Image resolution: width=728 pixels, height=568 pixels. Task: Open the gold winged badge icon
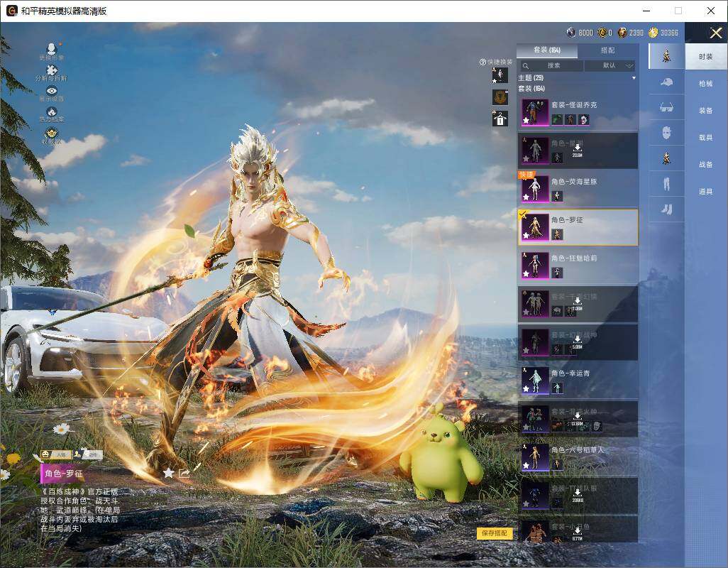point(52,133)
